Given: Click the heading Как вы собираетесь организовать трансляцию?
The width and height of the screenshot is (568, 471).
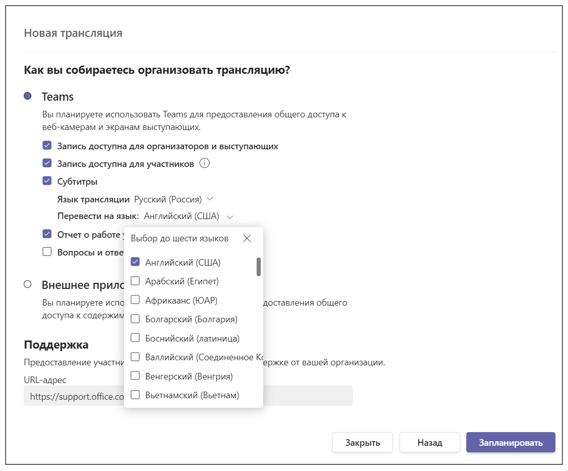Looking at the screenshot, I should (x=157, y=70).
